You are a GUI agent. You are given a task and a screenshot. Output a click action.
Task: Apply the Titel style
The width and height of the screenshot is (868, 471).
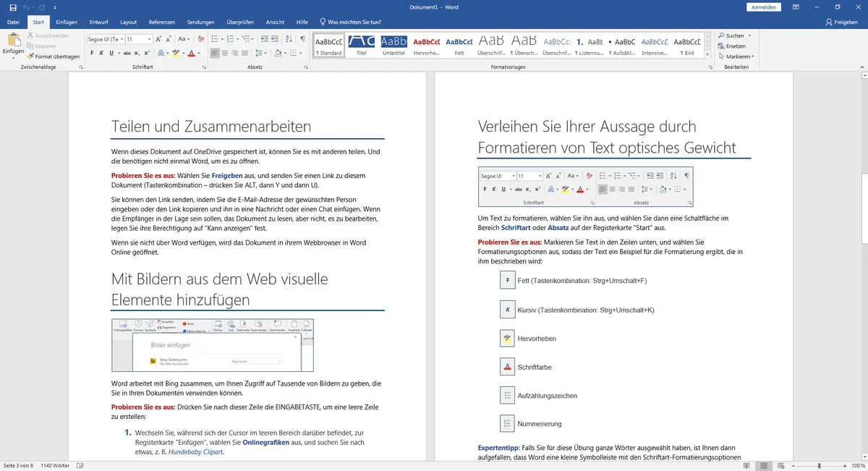[x=361, y=45]
